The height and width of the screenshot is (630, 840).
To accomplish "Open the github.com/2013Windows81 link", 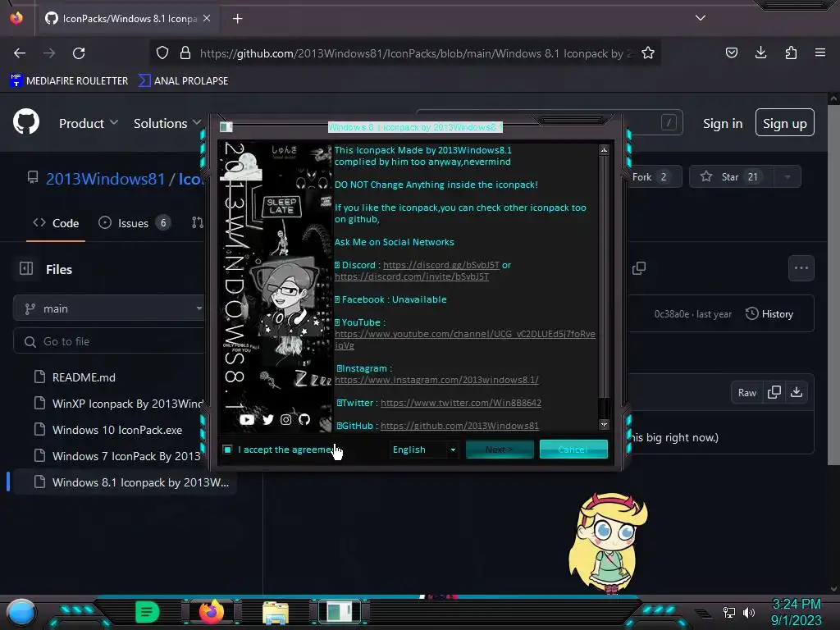I will pyautogui.click(x=459, y=426).
